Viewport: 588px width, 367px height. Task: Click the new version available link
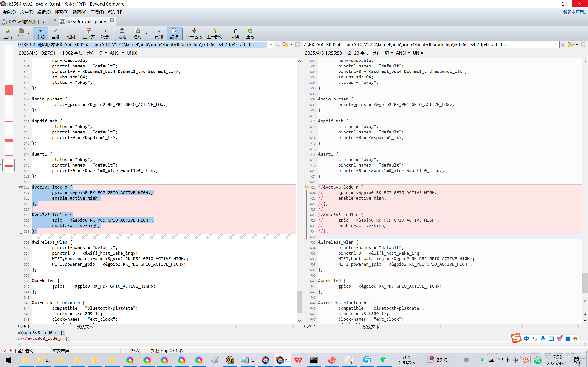point(574,12)
